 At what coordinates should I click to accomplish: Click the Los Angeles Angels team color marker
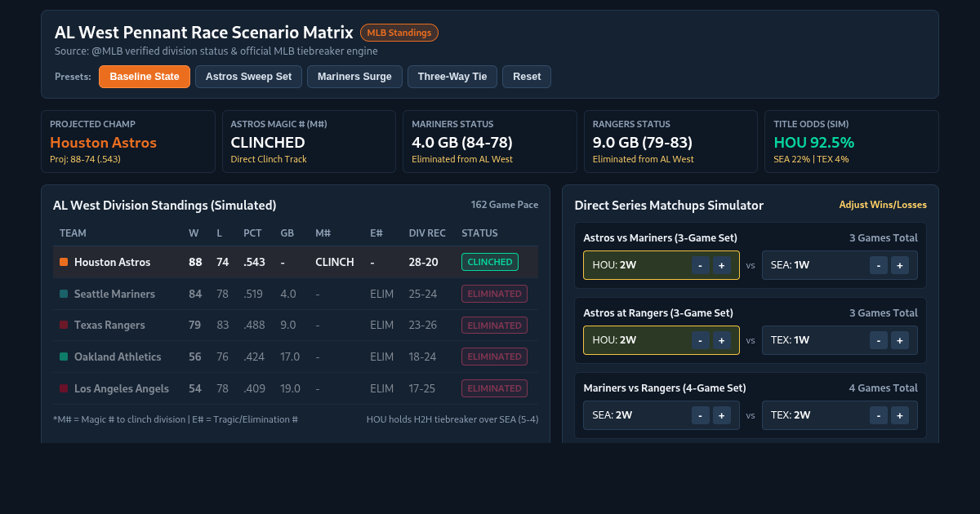point(64,388)
